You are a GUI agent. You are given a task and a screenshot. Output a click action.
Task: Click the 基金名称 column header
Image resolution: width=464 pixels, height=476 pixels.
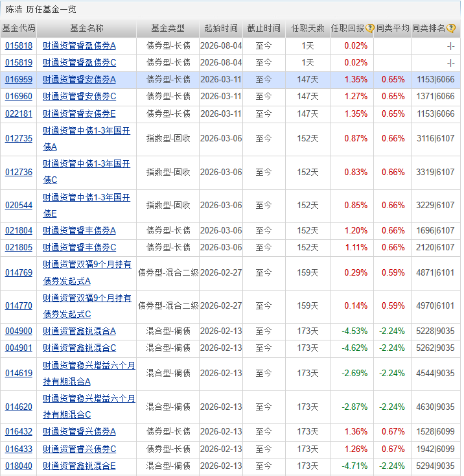(87, 29)
